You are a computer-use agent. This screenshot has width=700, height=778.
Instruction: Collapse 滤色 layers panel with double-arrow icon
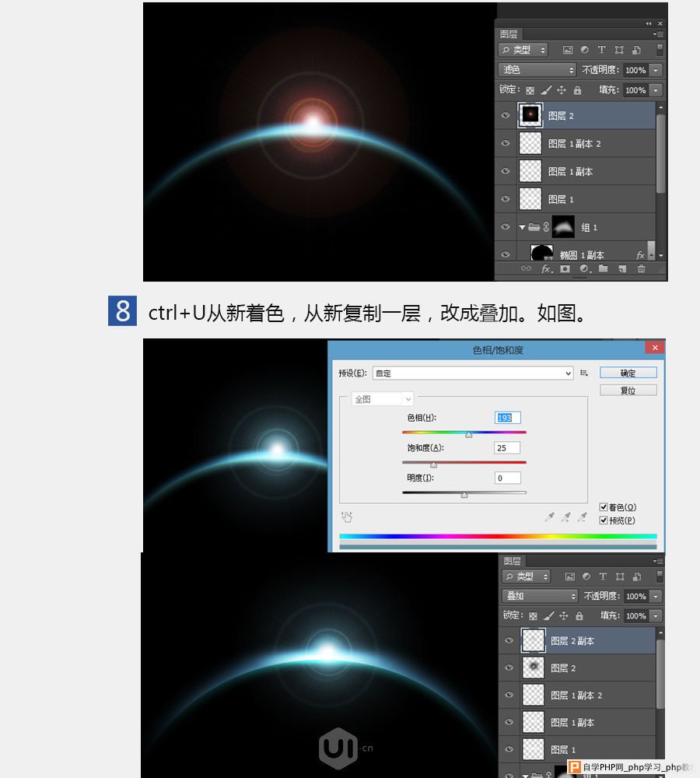tap(649, 23)
